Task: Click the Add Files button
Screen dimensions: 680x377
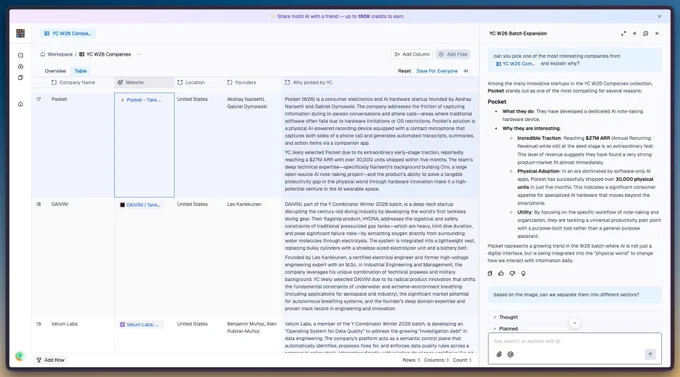Action: (x=453, y=54)
